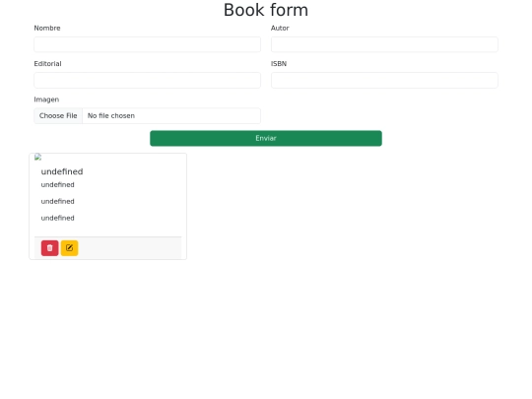Click the ISBN label

point(279,64)
